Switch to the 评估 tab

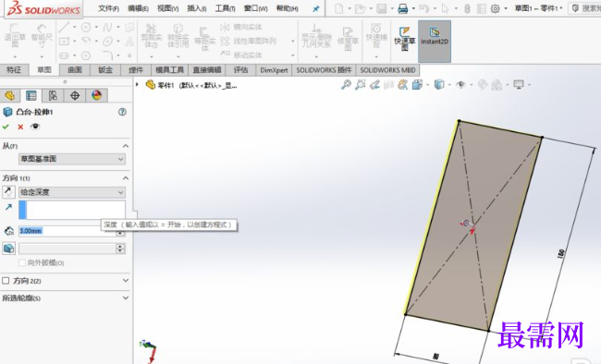240,70
